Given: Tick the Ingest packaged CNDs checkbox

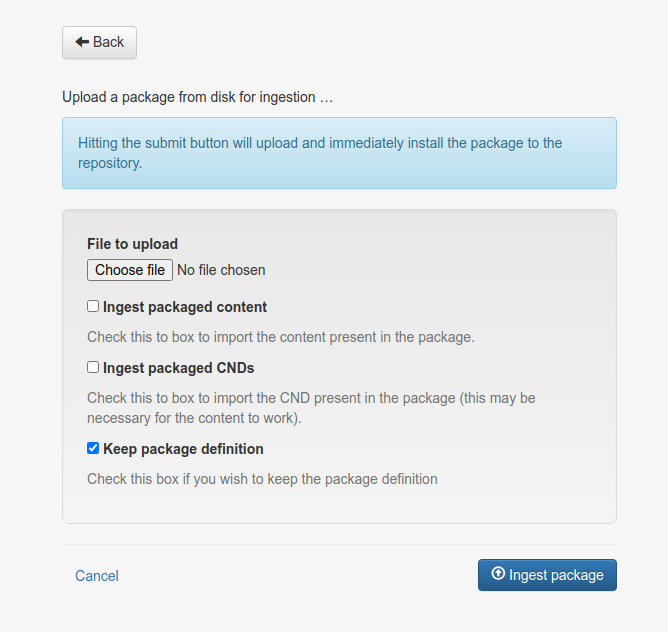Looking at the screenshot, I should click(93, 367).
